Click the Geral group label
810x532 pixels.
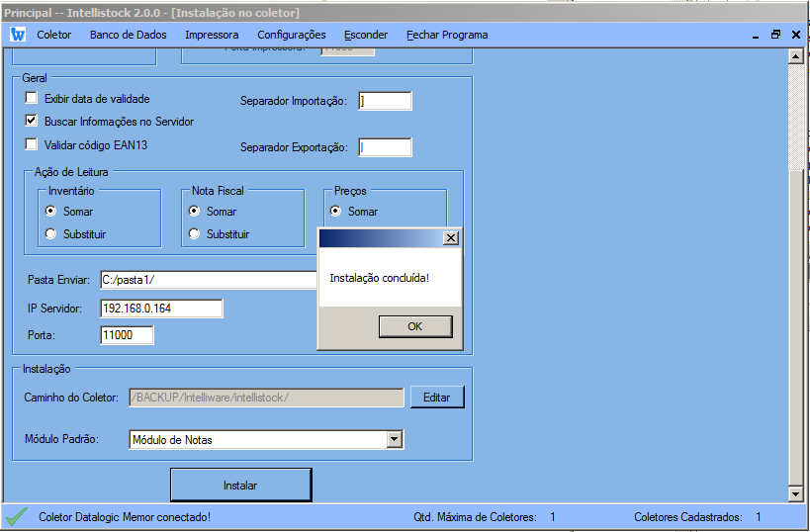pyautogui.click(x=35, y=78)
